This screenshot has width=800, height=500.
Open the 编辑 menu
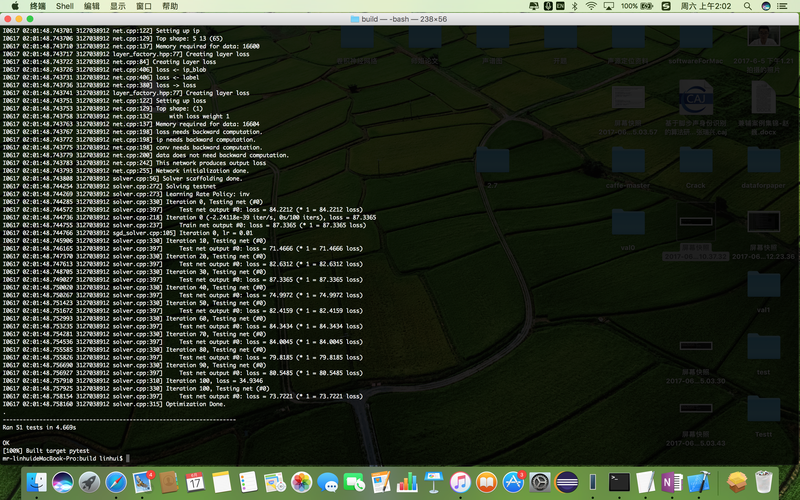coord(92,6)
